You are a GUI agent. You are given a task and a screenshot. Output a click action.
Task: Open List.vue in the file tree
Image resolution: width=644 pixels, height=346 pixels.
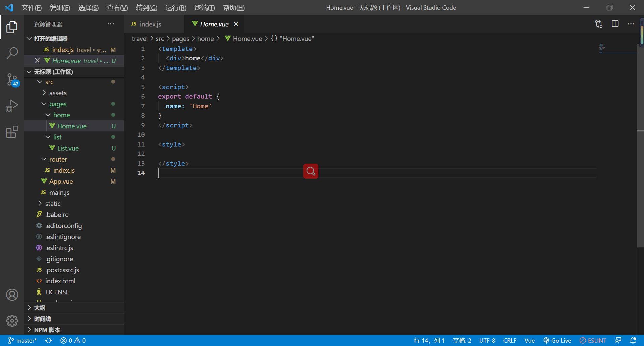[x=74, y=148]
